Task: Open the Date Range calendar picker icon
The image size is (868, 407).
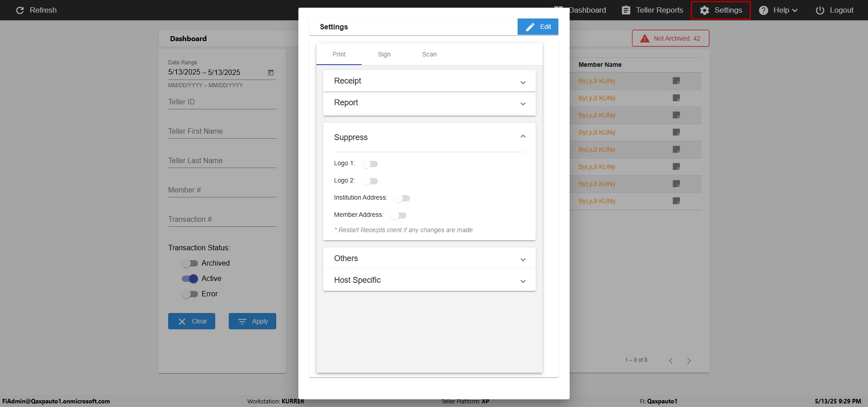Action: (x=271, y=72)
